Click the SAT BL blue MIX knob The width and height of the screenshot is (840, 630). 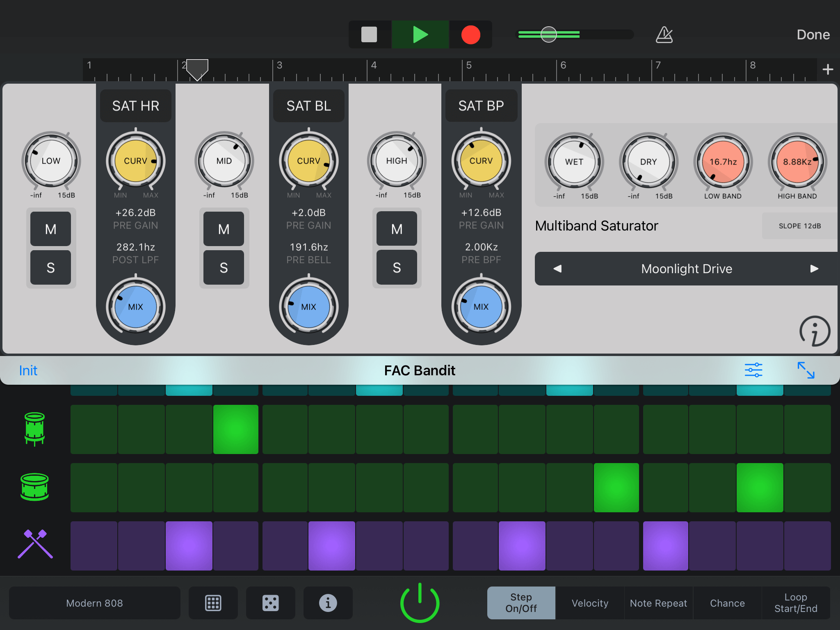309,306
